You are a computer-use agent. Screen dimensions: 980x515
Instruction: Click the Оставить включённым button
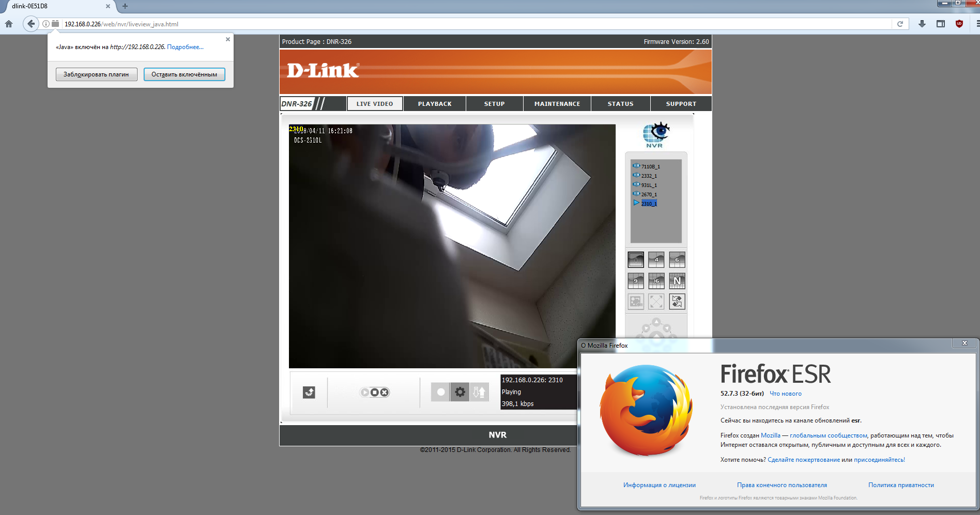tap(184, 74)
